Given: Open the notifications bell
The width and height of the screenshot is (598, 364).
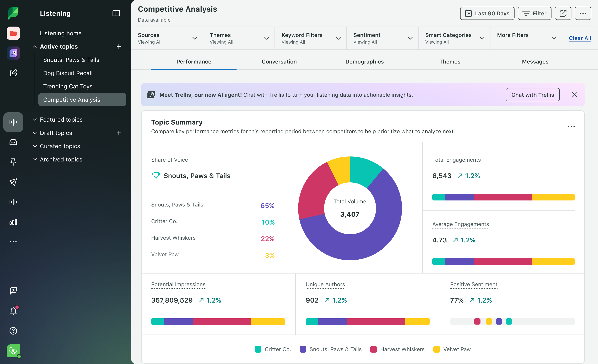Looking at the screenshot, I should 13,310.
